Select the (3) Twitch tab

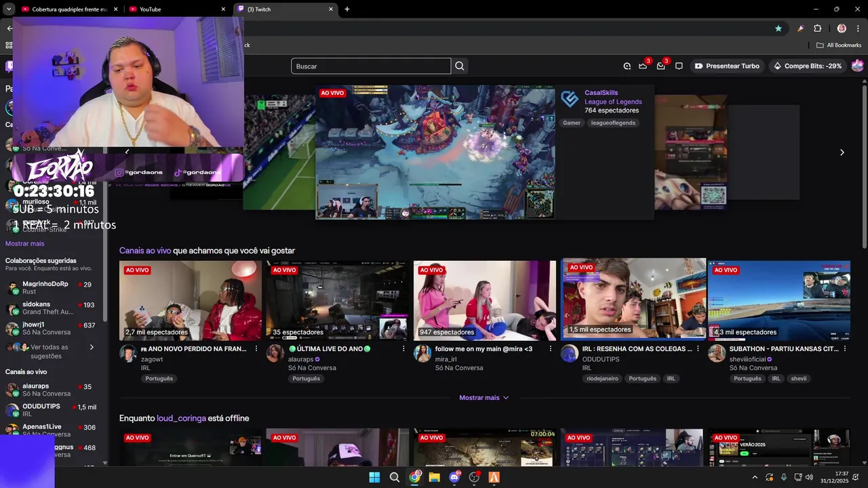tap(284, 9)
